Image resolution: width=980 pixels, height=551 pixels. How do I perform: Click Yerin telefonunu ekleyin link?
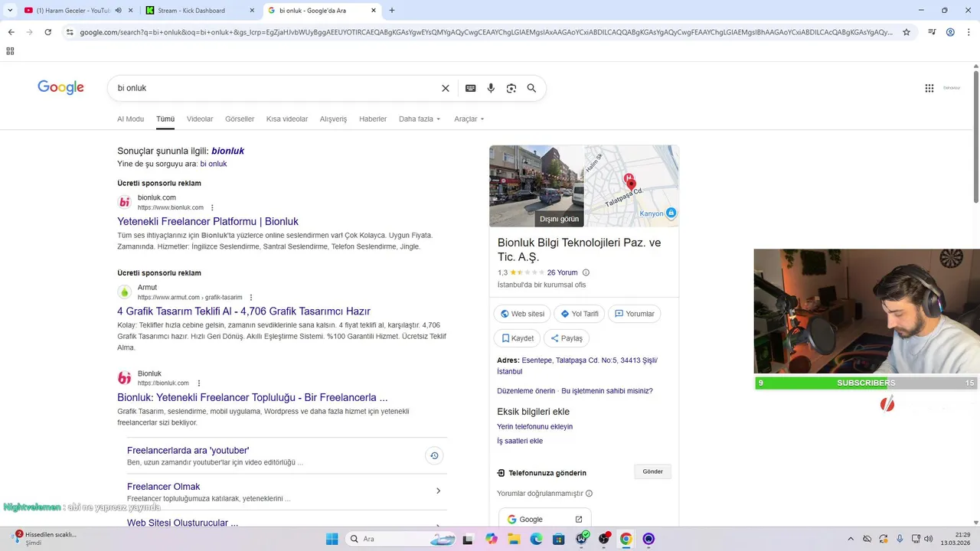[534, 426]
